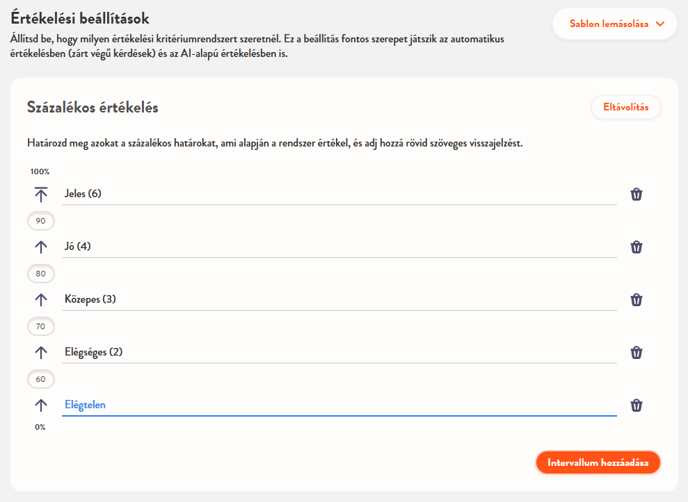The image size is (688, 502).
Task: Trash the Elégtelen interval row
Action: click(x=636, y=405)
